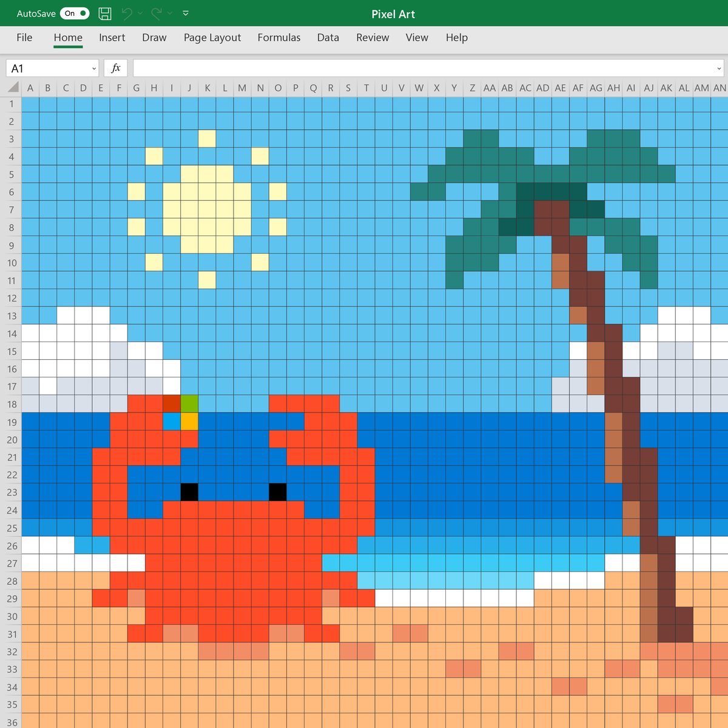Select column M header
This screenshot has width=728, height=728.
[x=242, y=88]
